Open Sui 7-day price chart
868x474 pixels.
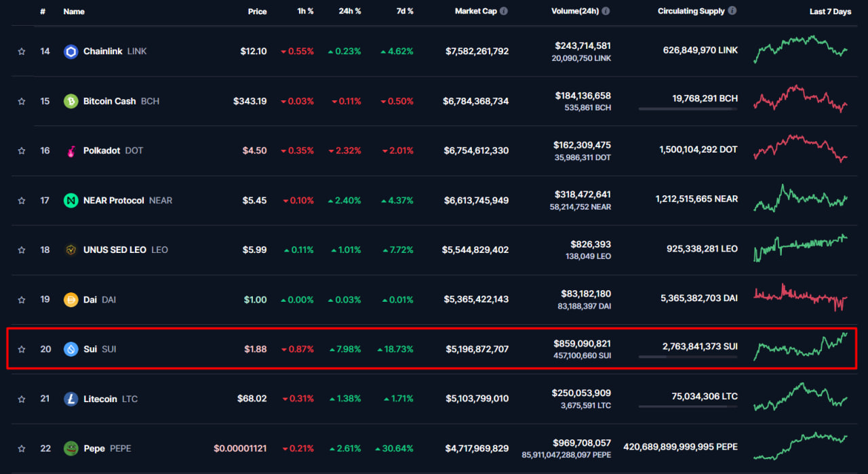coord(801,347)
